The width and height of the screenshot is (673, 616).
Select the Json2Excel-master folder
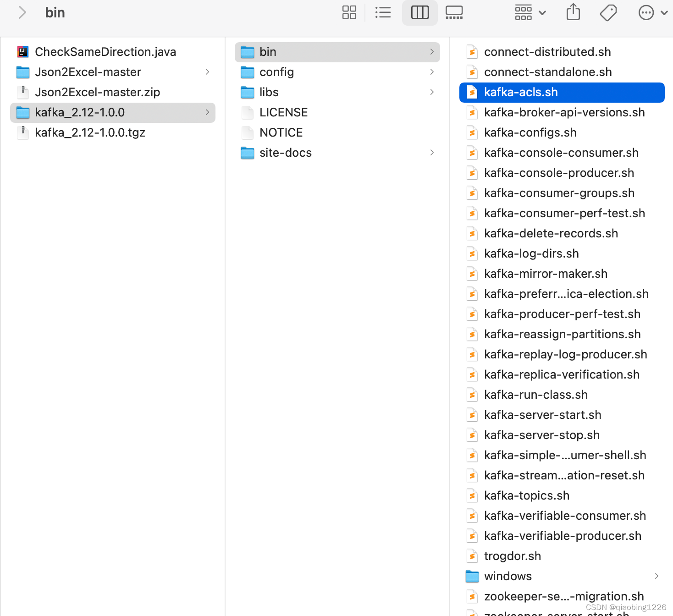coord(113,72)
